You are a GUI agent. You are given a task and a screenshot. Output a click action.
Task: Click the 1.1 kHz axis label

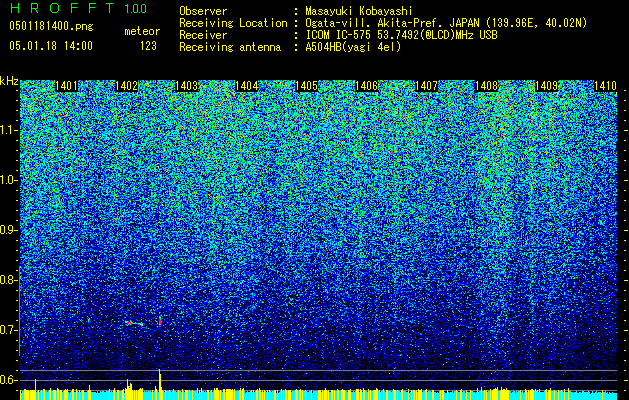tap(8, 130)
